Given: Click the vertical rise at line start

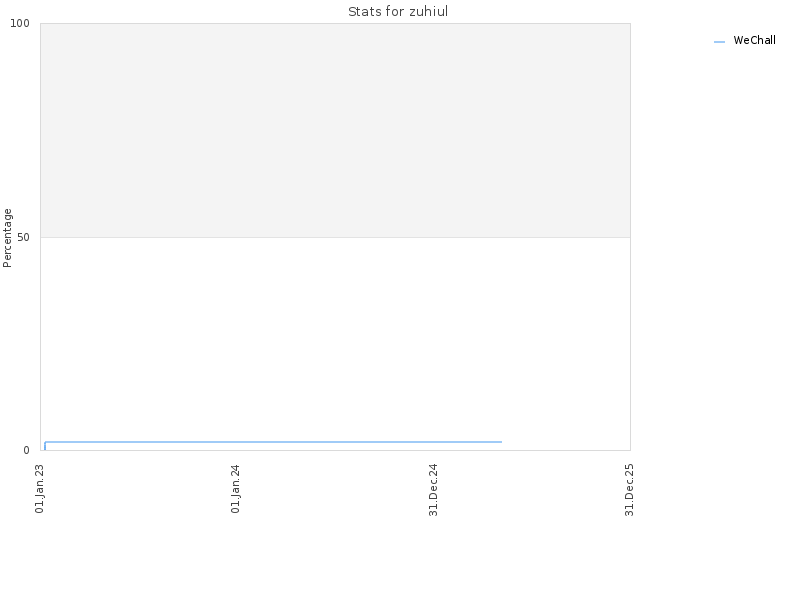Looking at the screenshot, I should (45, 446).
